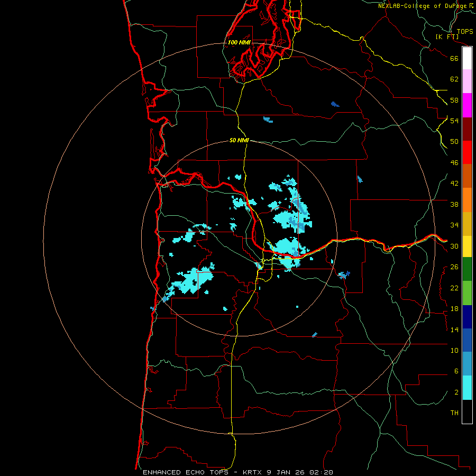Click the TH legend label
The height and width of the screenshot is (476, 476).
pyautogui.click(x=454, y=413)
